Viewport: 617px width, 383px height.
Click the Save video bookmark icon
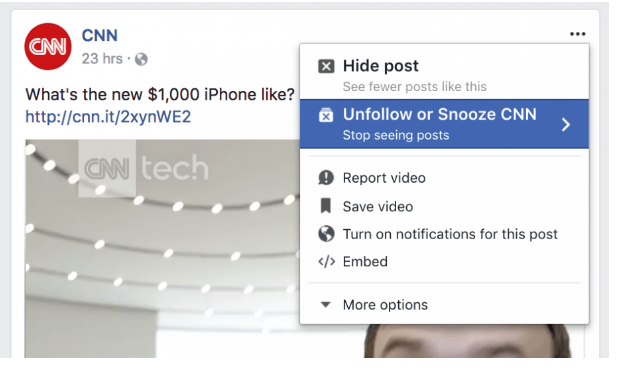click(x=325, y=206)
